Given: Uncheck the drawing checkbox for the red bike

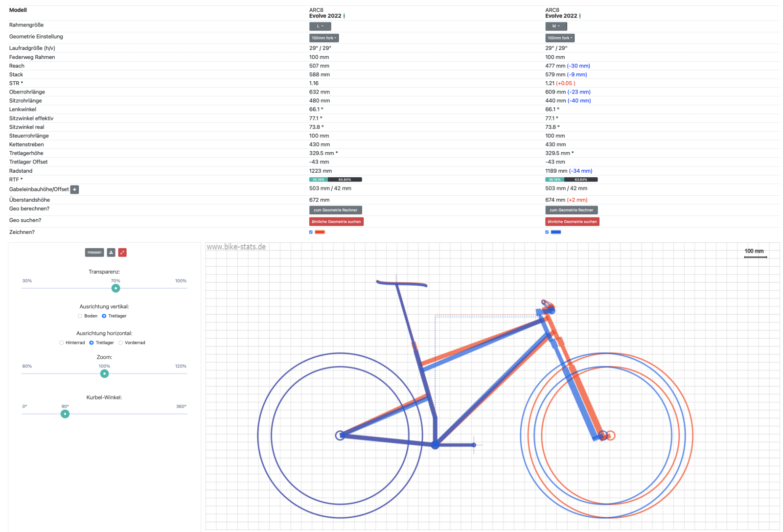Looking at the screenshot, I should tap(311, 232).
